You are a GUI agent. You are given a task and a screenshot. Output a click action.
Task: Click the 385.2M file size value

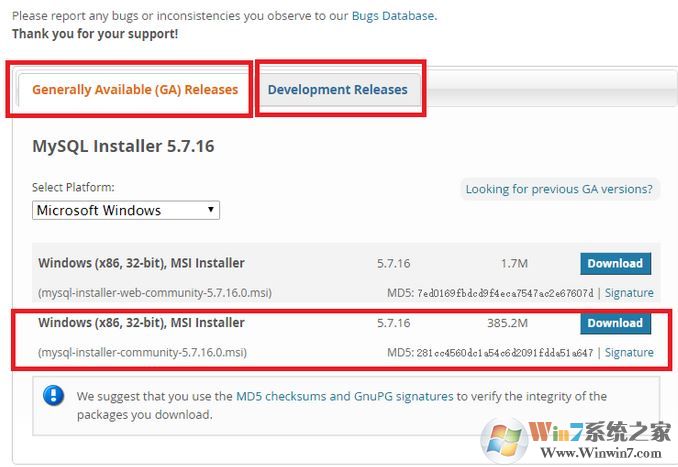coord(507,323)
